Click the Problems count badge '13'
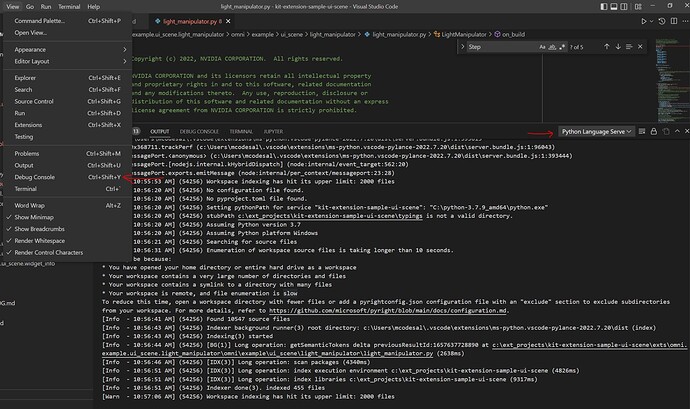Viewport: 690px width, 409px height. (136, 131)
